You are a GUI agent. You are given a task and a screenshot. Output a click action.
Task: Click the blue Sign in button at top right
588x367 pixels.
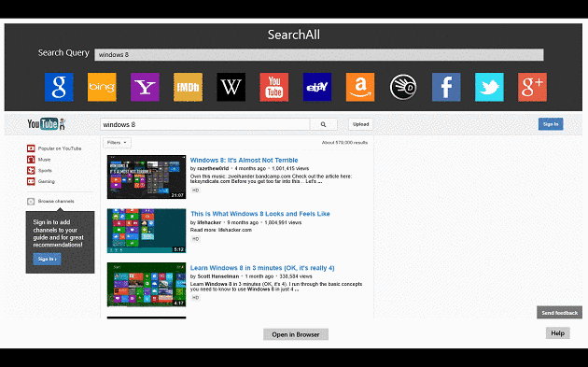(x=551, y=124)
